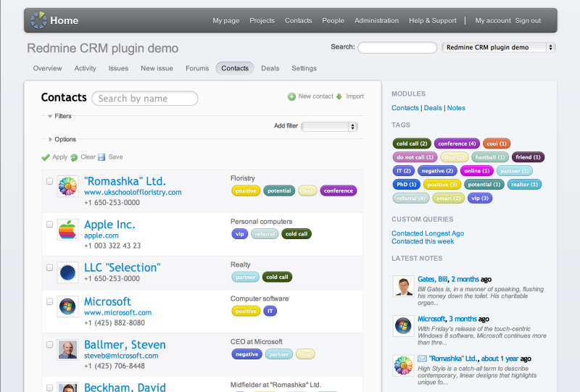Open the Add filter dropdown

coord(329,127)
